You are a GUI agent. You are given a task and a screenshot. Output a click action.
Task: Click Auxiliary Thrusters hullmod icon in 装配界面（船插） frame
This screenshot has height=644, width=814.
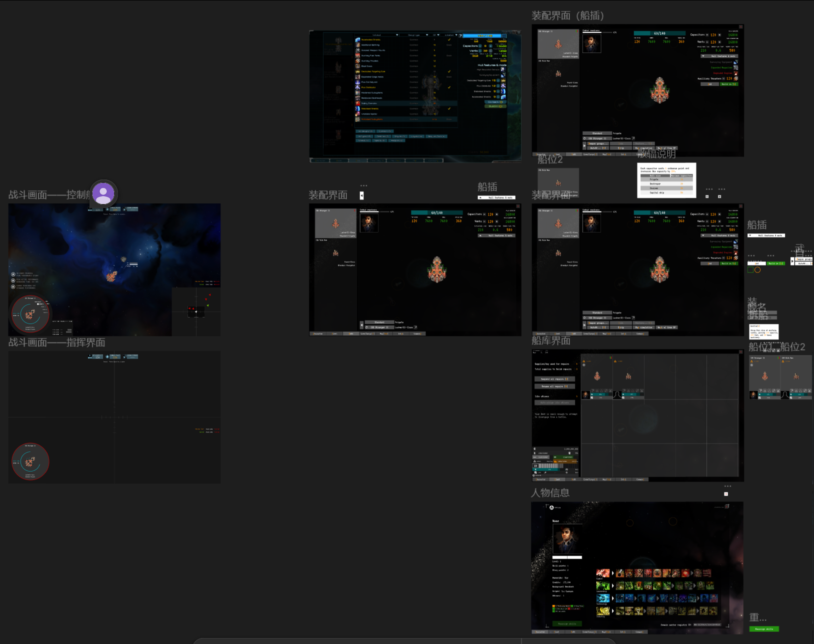[x=735, y=78]
